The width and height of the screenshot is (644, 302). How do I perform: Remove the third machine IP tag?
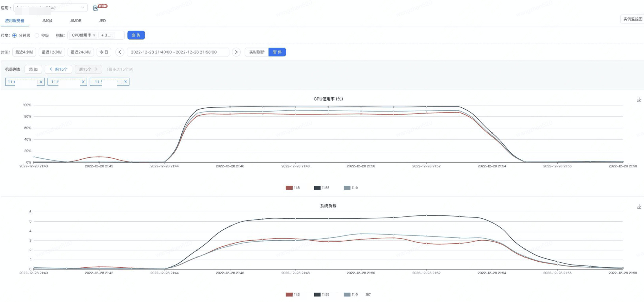click(126, 82)
